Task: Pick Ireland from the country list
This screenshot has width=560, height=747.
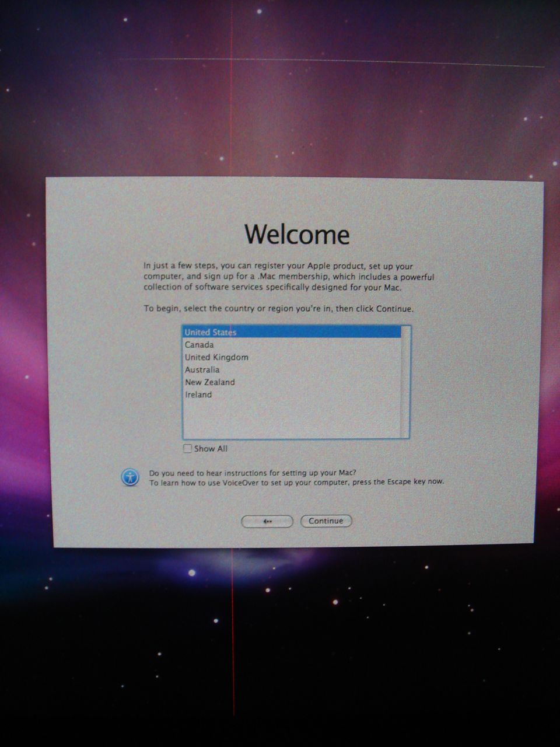Action: [x=292, y=395]
